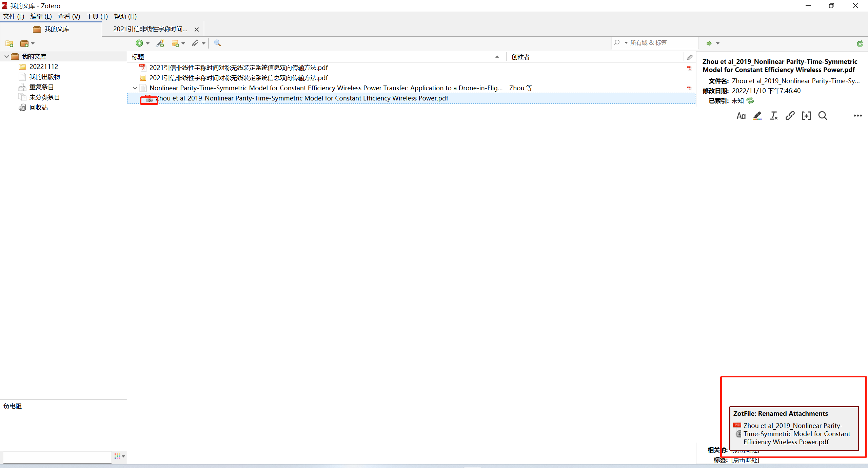
Task: Collapse the Nonlinear Parity-Time-Symmetric item row
Action: pos(135,88)
